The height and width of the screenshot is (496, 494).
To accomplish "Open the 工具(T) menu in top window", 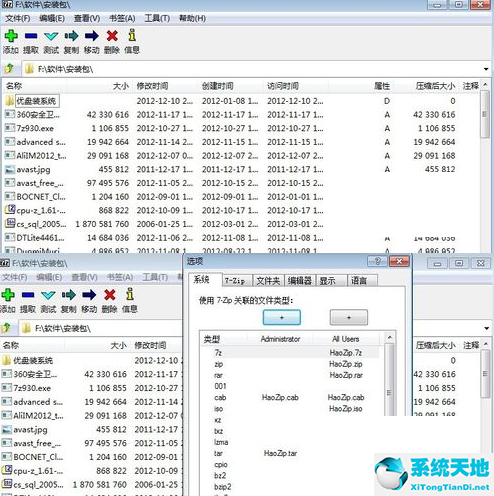I will [x=157, y=18].
